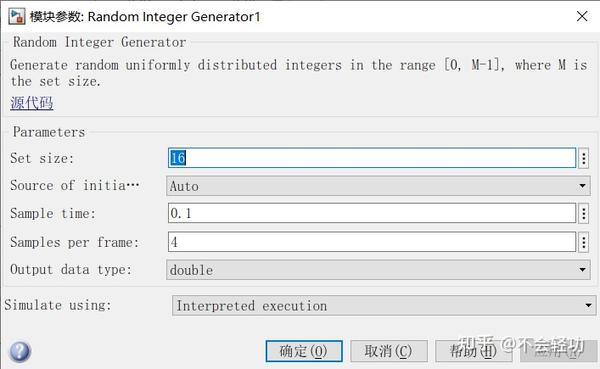Click the Parameters group heading

pyautogui.click(x=49, y=132)
